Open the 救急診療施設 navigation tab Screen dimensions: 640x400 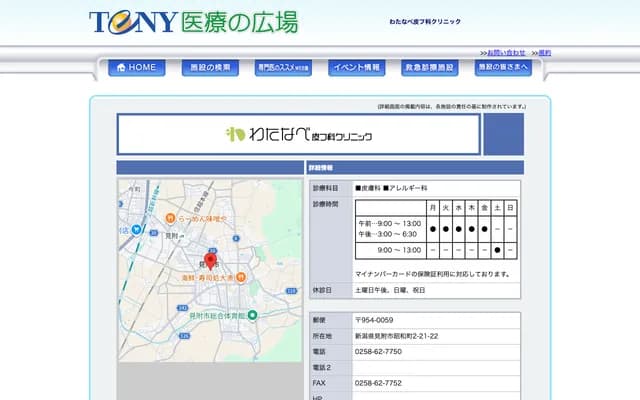click(429, 68)
